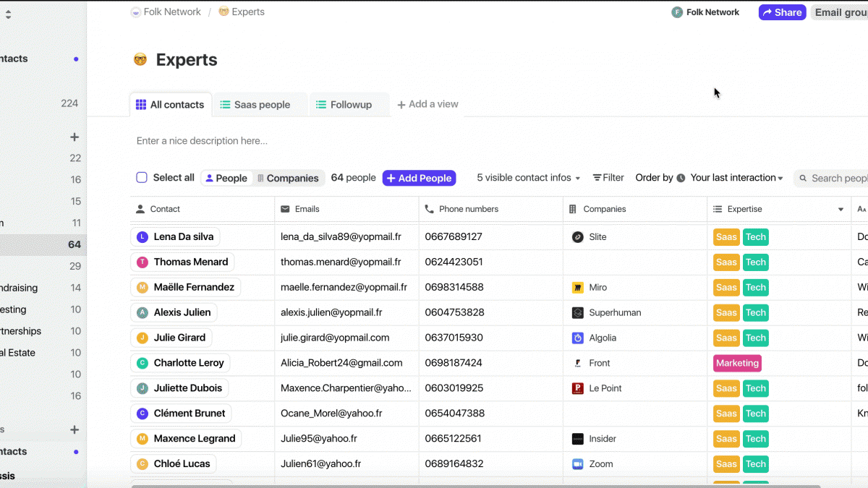868x488 pixels.
Task: Open the Your last interaction sort dropdown
Action: [737, 178]
